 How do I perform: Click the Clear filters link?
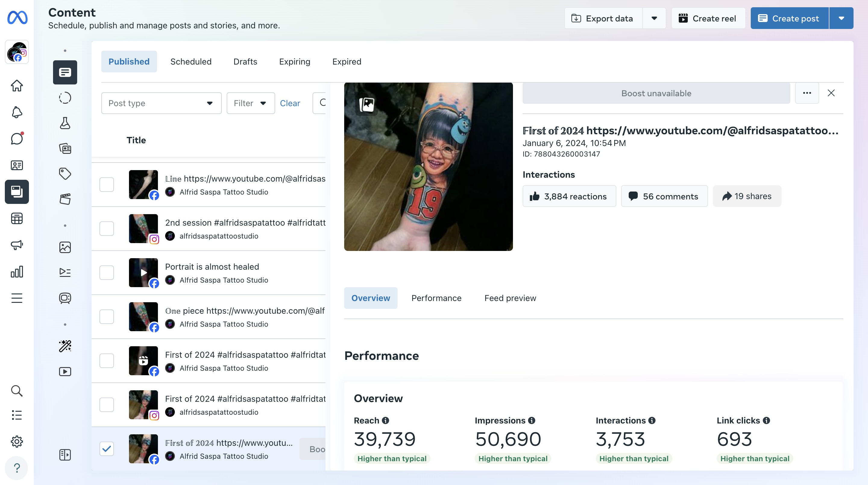click(290, 103)
